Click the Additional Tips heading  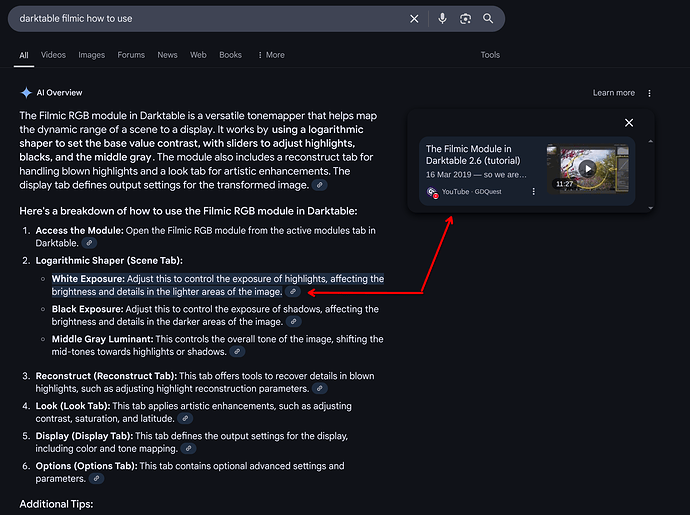(x=56, y=504)
